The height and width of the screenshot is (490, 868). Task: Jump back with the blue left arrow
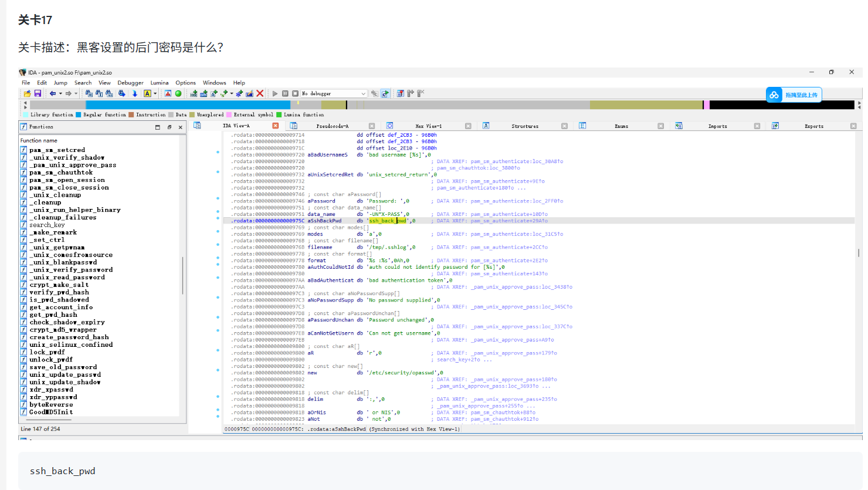point(53,93)
